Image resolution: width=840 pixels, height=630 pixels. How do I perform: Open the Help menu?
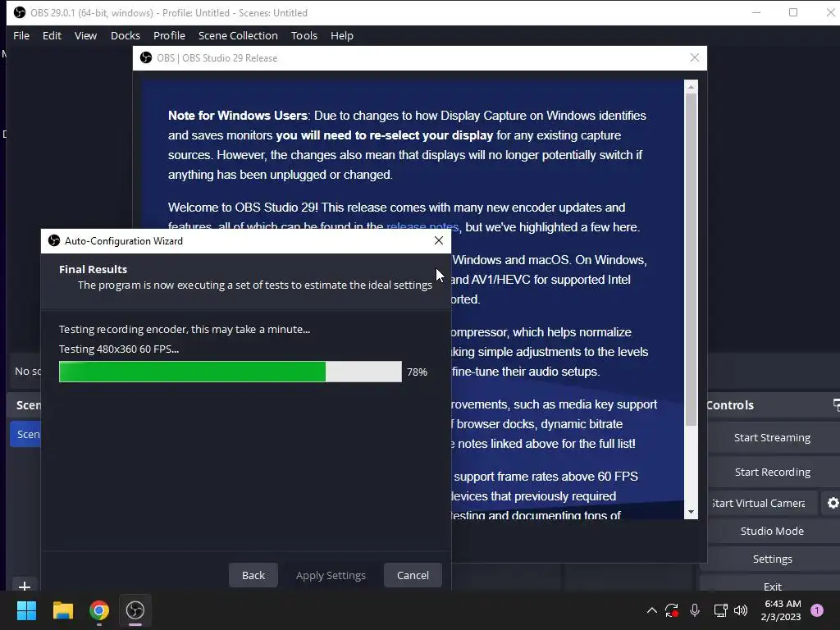click(x=342, y=35)
